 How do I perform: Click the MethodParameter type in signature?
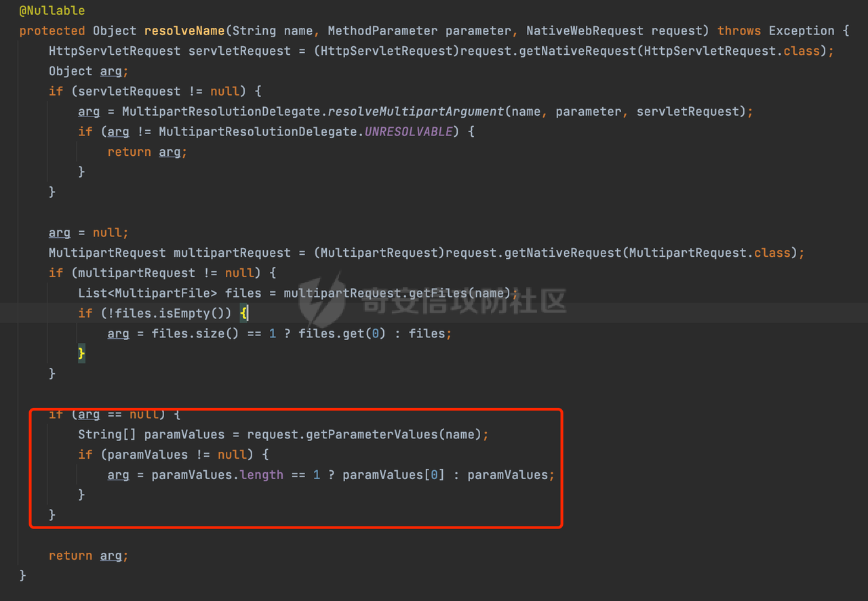coord(382,31)
